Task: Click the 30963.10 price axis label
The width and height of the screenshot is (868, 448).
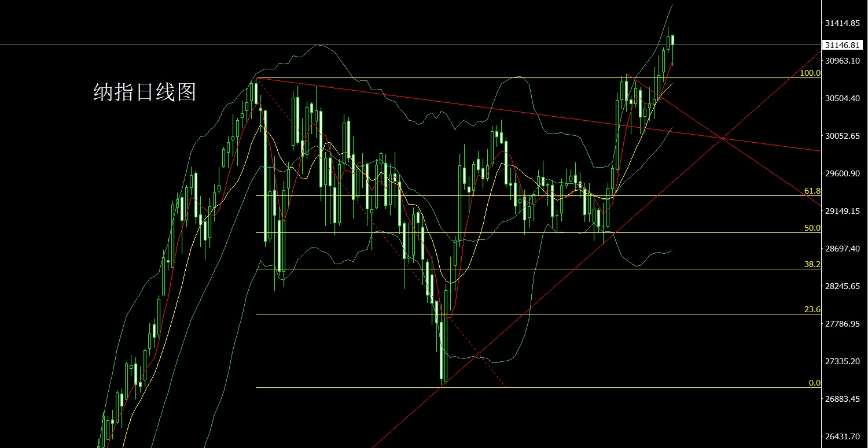Action: coord(843,61)
